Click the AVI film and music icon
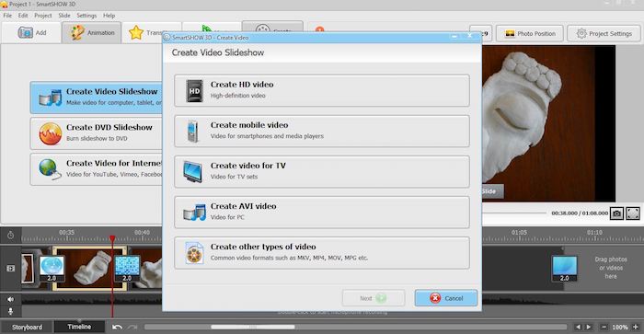This screenshot has height=334, width=644. (194, 213)
